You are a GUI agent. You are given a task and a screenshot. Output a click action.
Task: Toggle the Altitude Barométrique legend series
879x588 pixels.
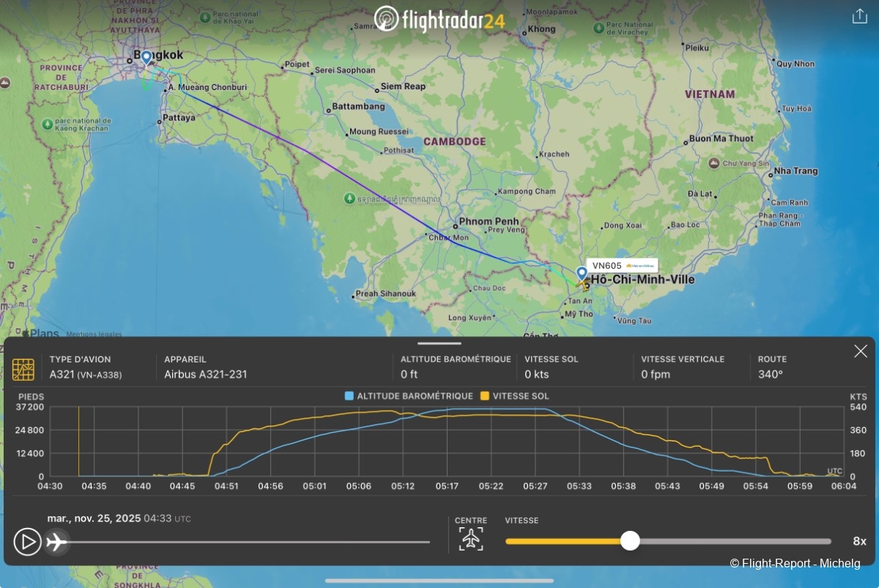point(408,396)
